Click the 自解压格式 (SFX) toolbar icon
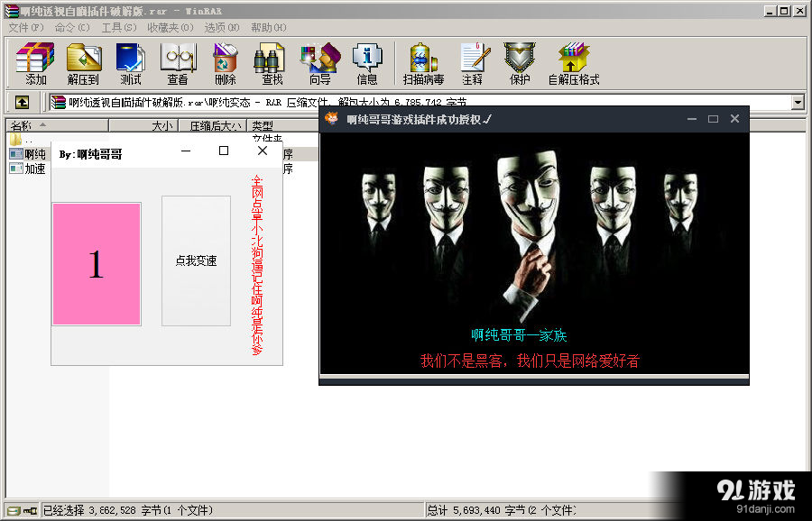The height and width of the screenshot is (521, 812). [574, 64]
